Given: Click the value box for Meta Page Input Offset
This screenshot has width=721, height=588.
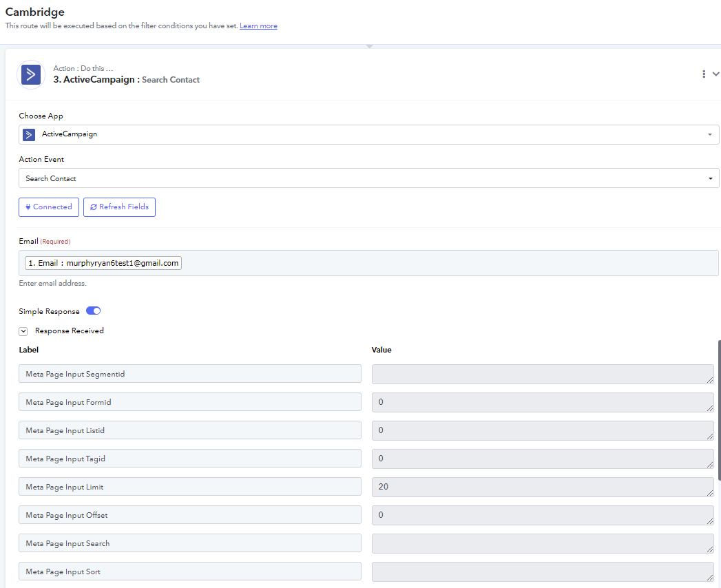Looking at the screenshot, I should tap(543, 516).
